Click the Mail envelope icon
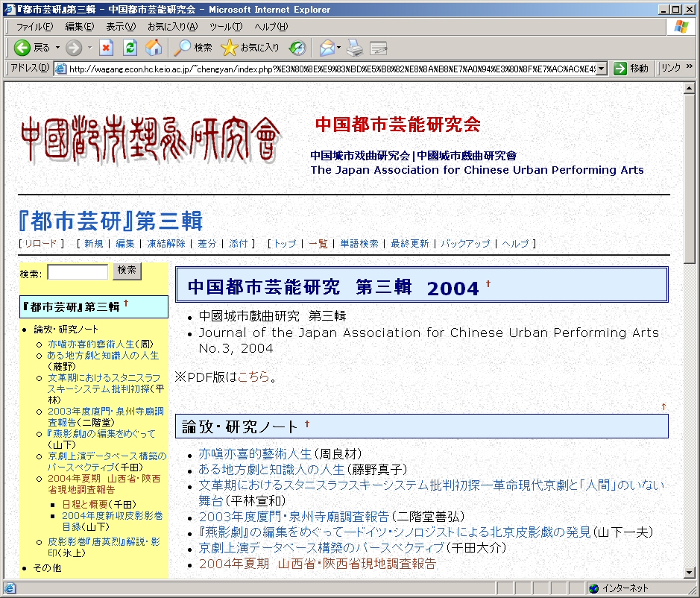The image size is (700, 598). [x=327, y=48]
